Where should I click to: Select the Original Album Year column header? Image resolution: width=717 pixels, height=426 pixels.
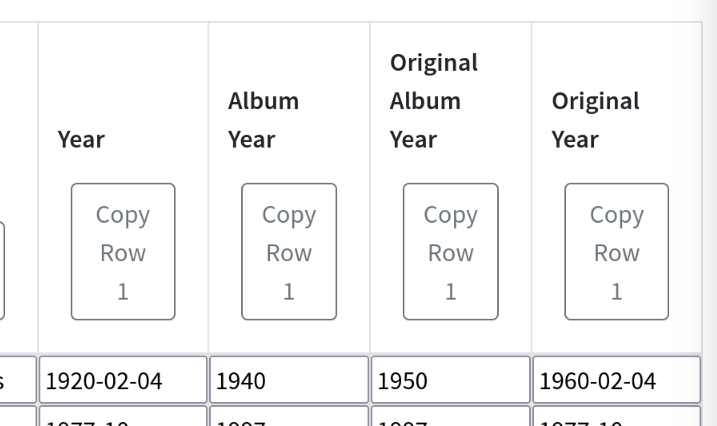pos(434,101)
